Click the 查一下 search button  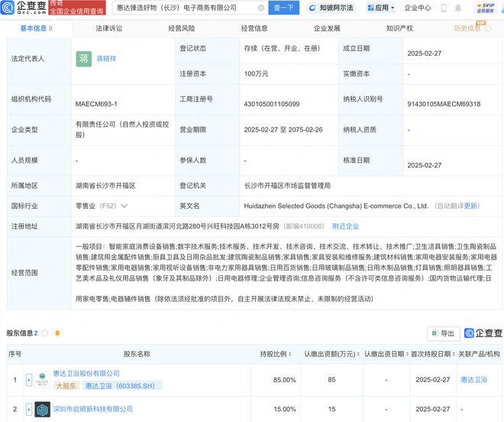283,8
